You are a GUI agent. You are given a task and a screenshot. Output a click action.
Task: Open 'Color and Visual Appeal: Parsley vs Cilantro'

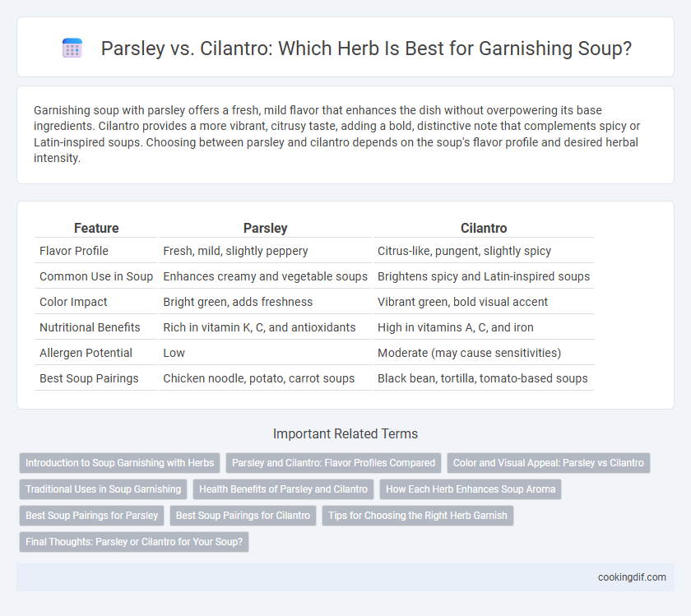tap(548, 463)
